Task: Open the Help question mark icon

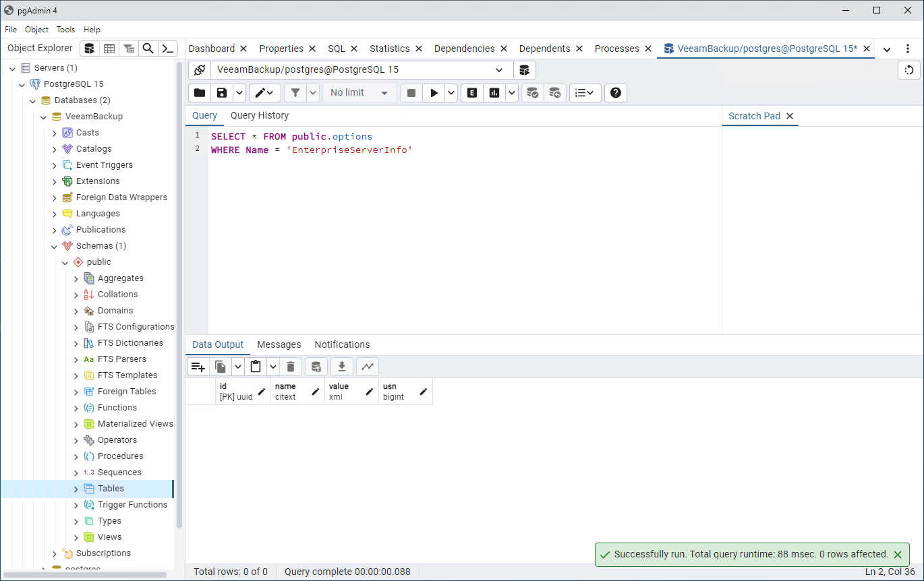Action: [x=616, y=93]
